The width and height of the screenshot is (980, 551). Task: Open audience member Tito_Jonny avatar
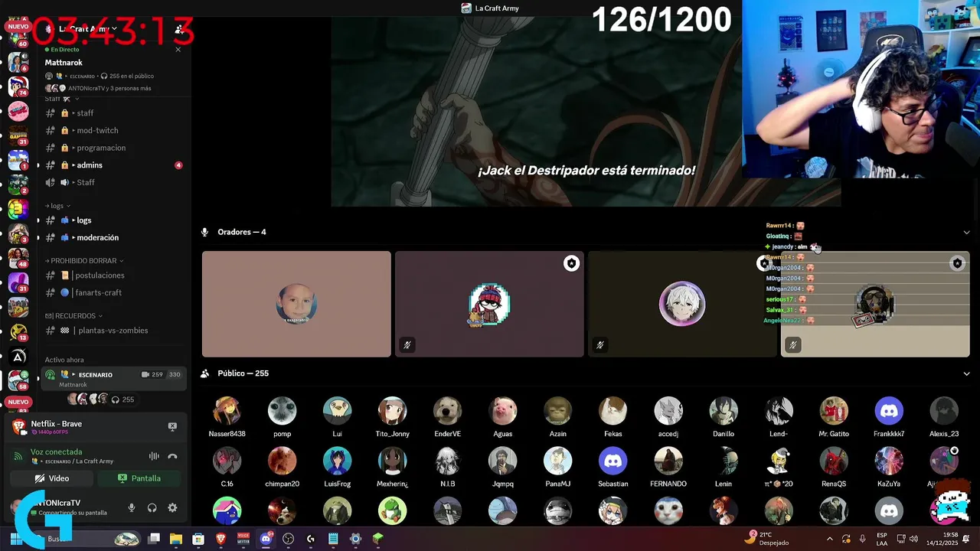pyautogui.click(x=392, y=411)
